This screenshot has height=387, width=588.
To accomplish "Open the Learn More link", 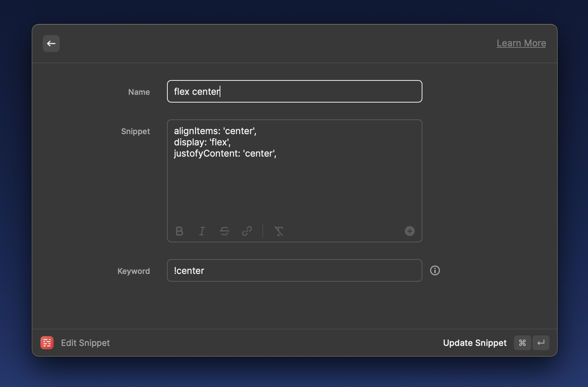I will click(x=521, y=43).
